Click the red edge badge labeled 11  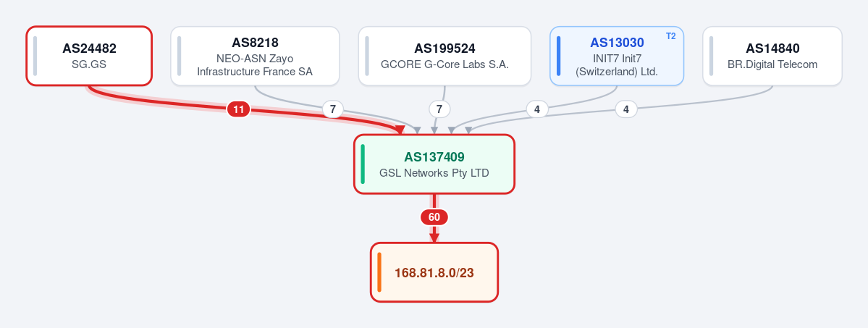point(239,110)
